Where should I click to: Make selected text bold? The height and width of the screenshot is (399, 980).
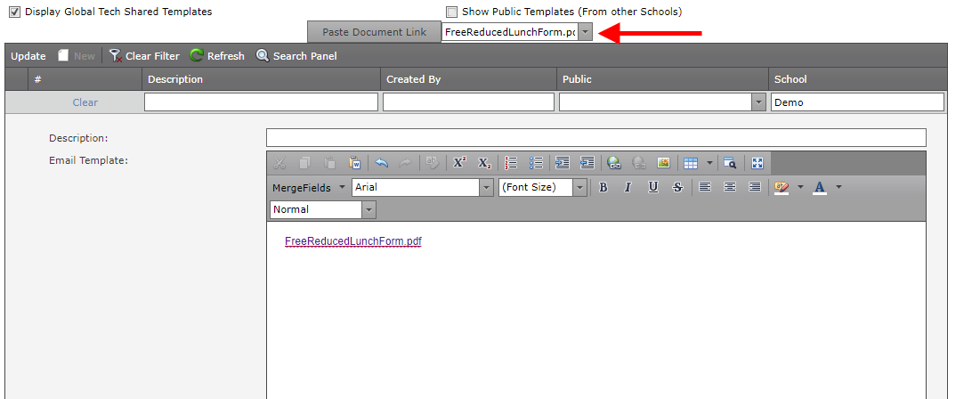(603, 187)
